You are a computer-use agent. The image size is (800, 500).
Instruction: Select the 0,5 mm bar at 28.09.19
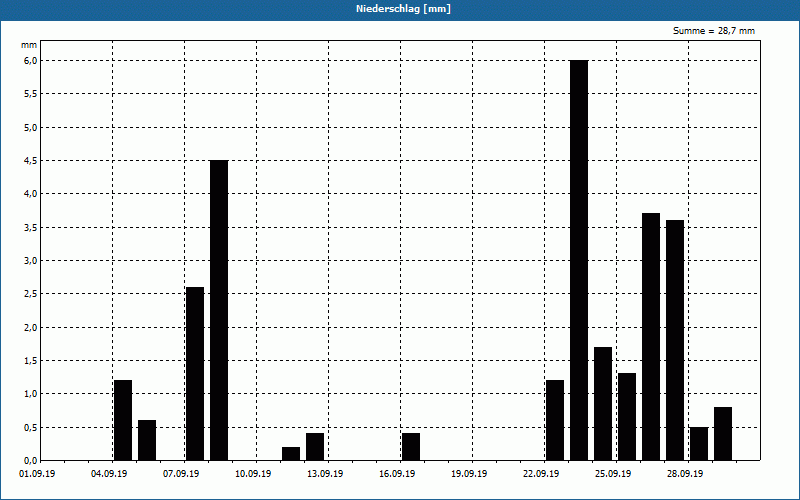click(x=699, y=444)
